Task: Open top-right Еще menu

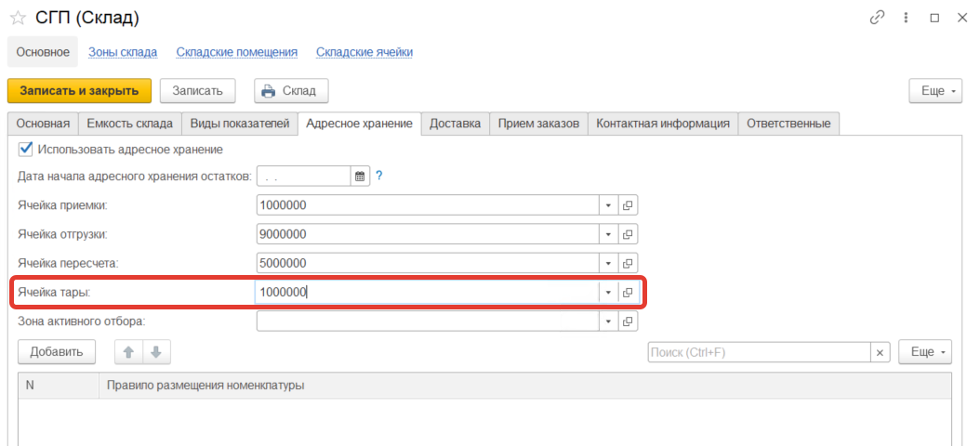Action: [x=939, y=91]
